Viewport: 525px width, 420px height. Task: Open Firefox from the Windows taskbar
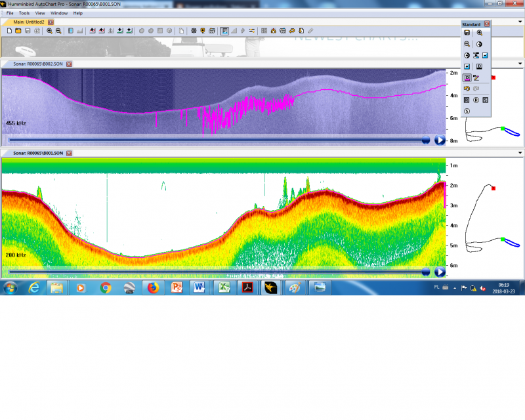pos(153,287)
